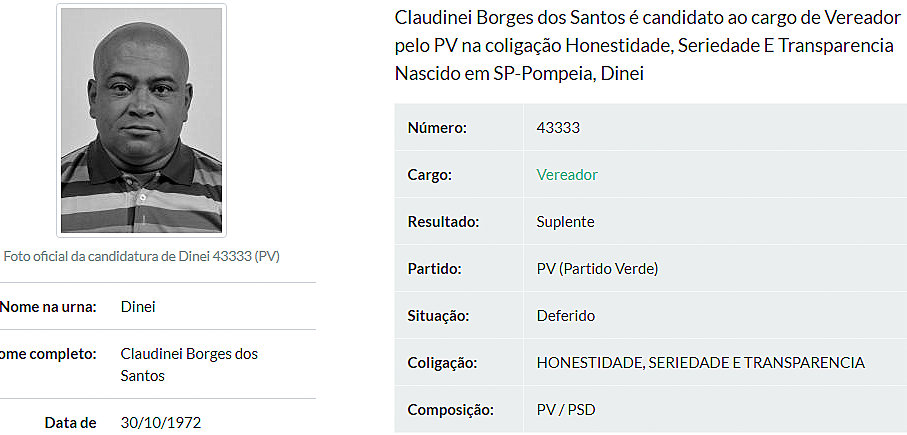Select the Suplente result value
907x435 pixels.
click(x=565, y=222)
